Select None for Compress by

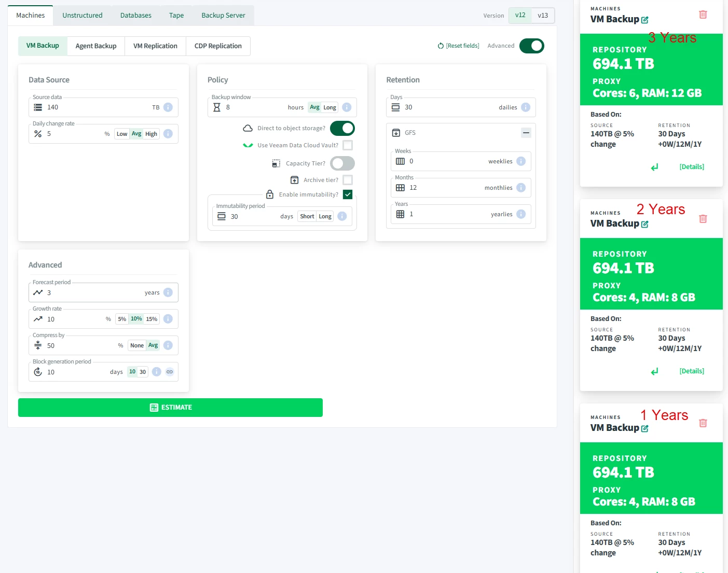[x=137, y=345]
